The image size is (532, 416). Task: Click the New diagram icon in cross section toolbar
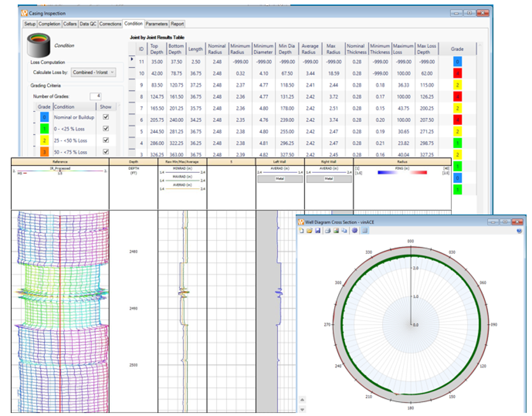point(301,231)
